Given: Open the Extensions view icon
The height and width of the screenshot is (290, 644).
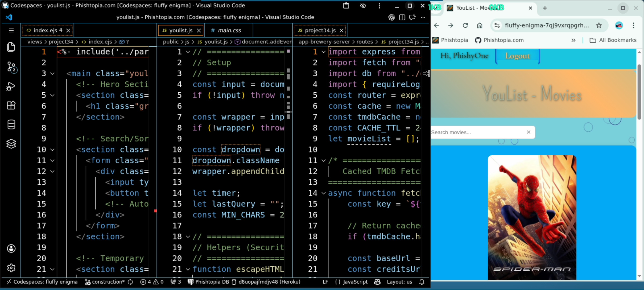Looking at the screenshot, I should pos(11,105).
